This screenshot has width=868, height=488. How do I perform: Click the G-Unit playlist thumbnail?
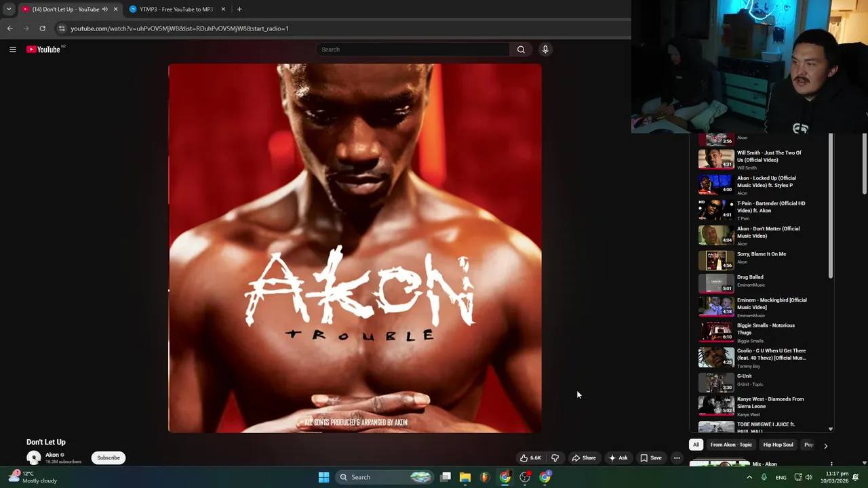716,383
